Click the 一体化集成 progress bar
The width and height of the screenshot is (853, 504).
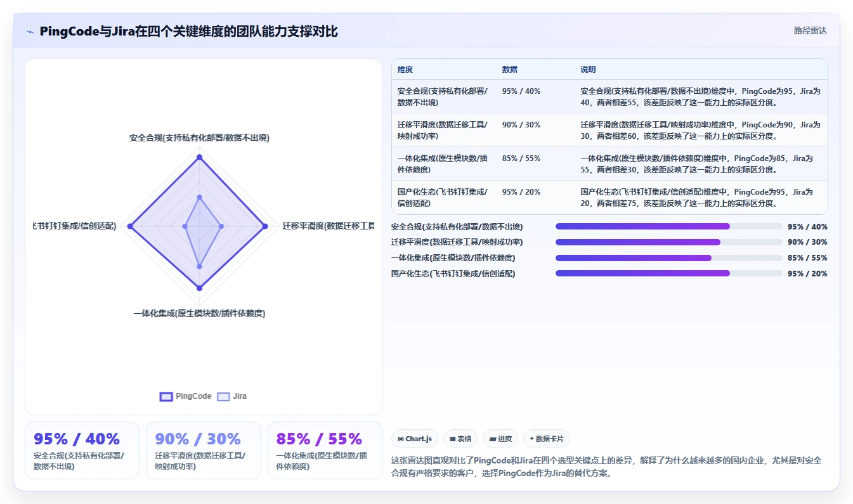point(668,258)
